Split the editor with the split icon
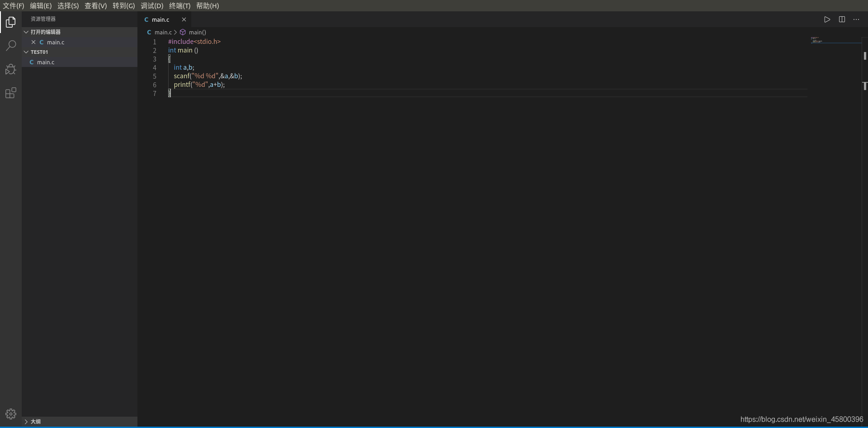This screenshot has width=868, height=428. coord(842,19)
